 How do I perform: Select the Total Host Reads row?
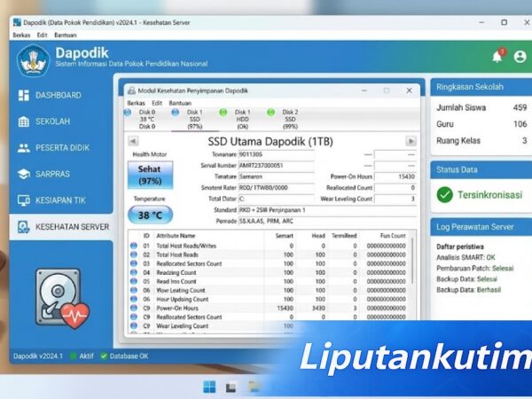(269, 254)
